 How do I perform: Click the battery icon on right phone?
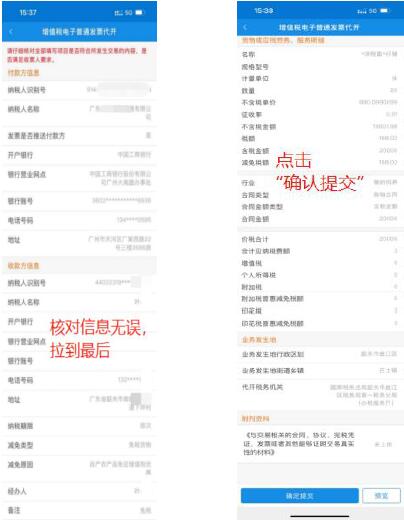[x=384, y=11]
